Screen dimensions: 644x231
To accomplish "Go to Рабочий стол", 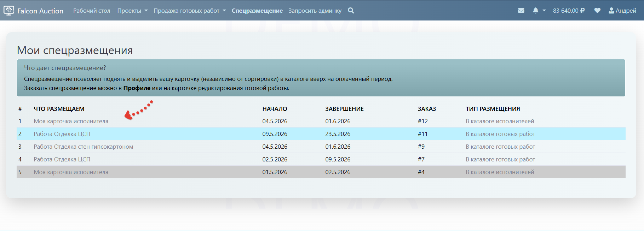I will click(x=92, y=11).
